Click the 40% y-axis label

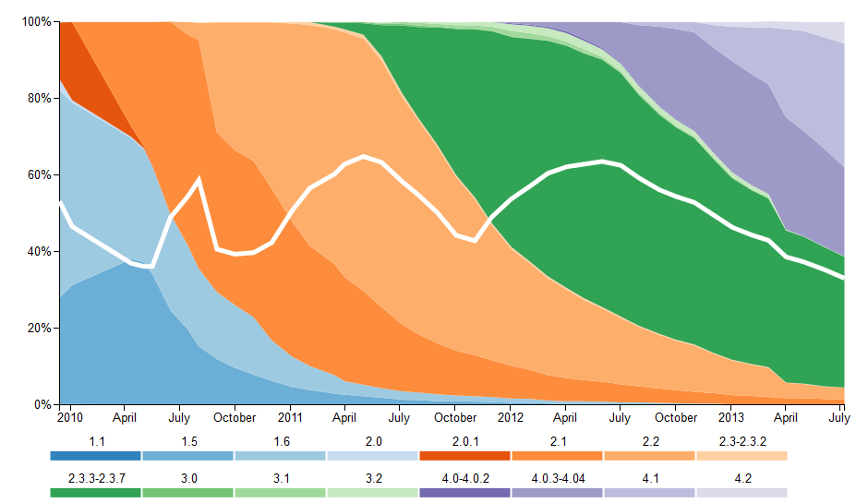pyautogui.click(x=40, y=251)
